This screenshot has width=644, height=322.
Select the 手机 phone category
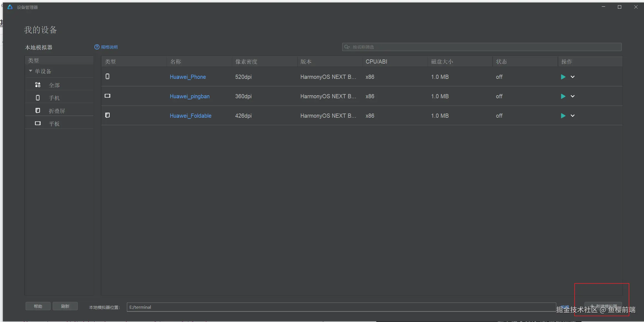pyautogui.click(x=54, y=98)
